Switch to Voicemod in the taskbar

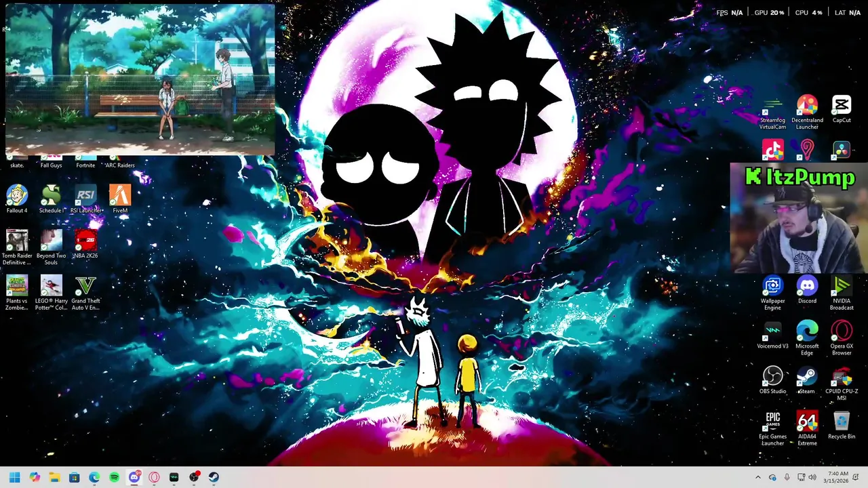[x=174, y=477]
